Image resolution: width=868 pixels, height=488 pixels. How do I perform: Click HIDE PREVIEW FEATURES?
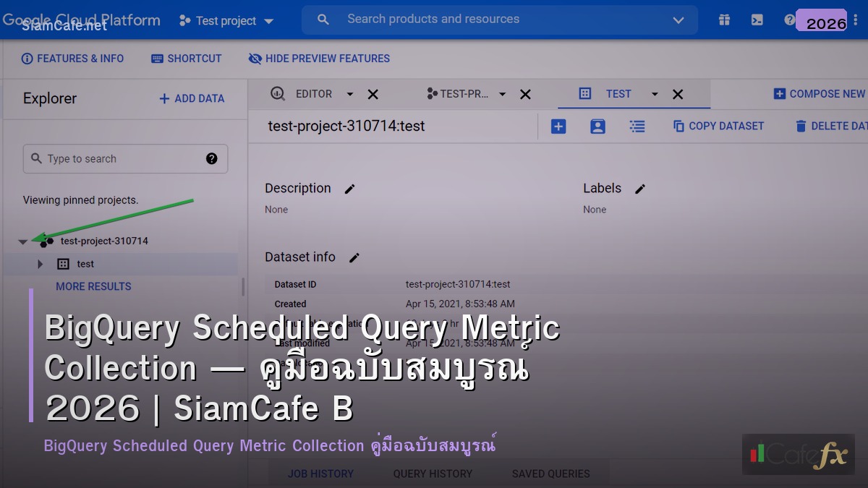click(x=318, y=59)
